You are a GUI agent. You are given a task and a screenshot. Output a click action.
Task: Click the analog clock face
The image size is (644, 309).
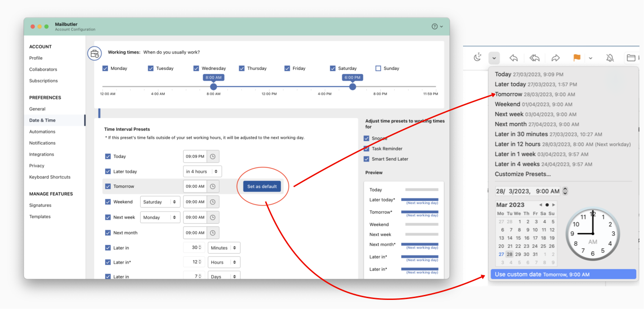click(592, 234)
